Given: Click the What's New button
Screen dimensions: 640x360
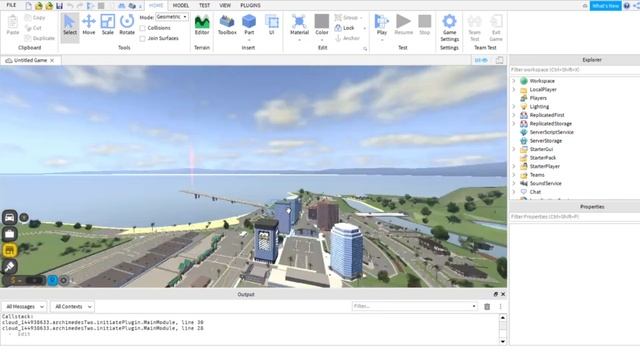Looking at the screenshot, I should point(606,6).
